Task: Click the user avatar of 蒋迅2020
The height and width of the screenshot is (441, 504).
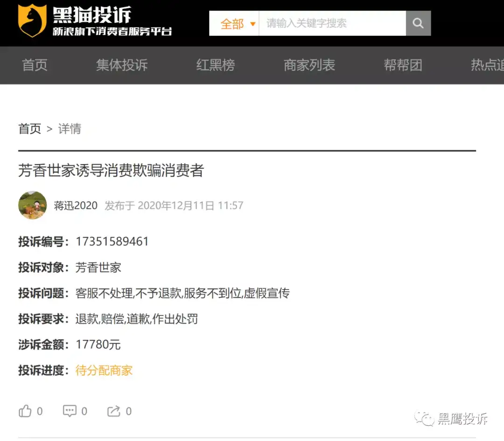Action: tap(33, 205)
